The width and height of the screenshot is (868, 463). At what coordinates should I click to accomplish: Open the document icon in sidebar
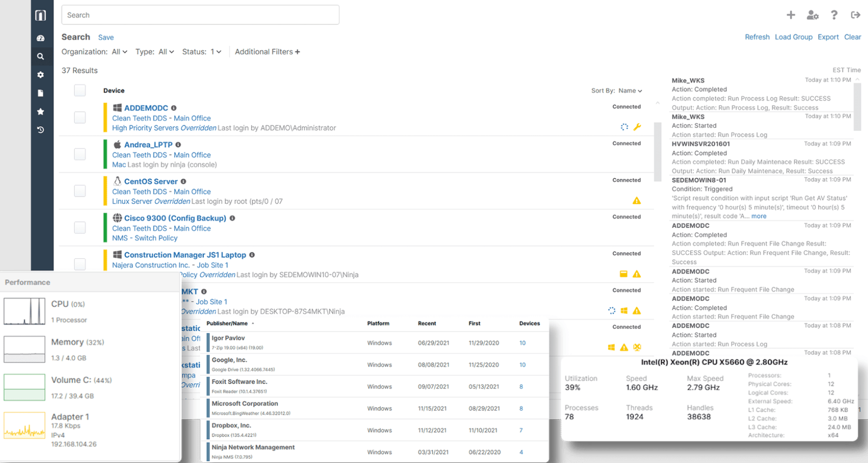click(40, 93)
